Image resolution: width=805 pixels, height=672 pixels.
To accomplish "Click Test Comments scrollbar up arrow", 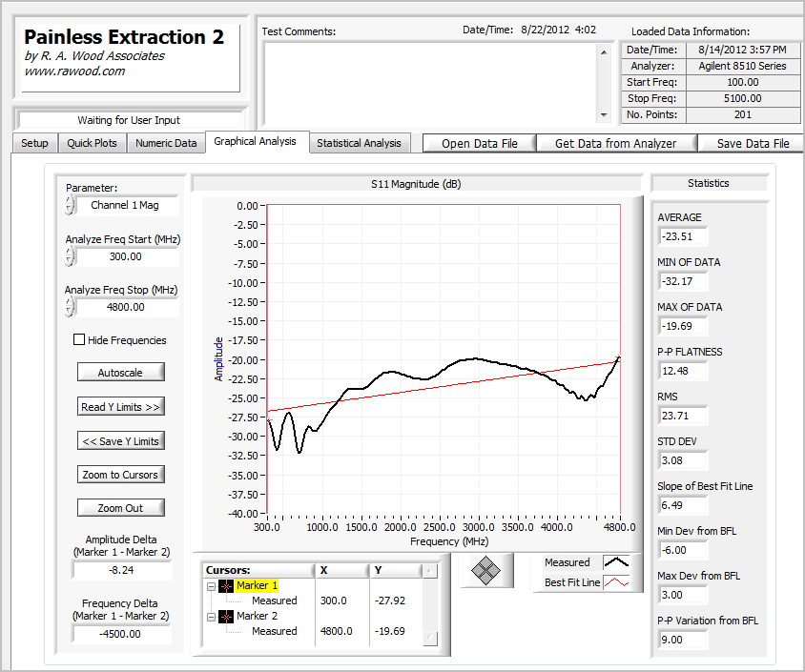I will coord(604,51).
